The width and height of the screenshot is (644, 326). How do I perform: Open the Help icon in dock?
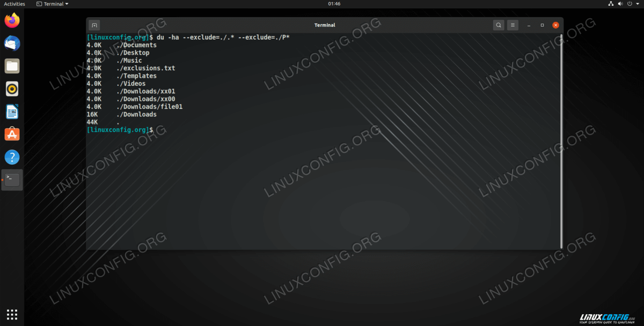coord(12,157)
